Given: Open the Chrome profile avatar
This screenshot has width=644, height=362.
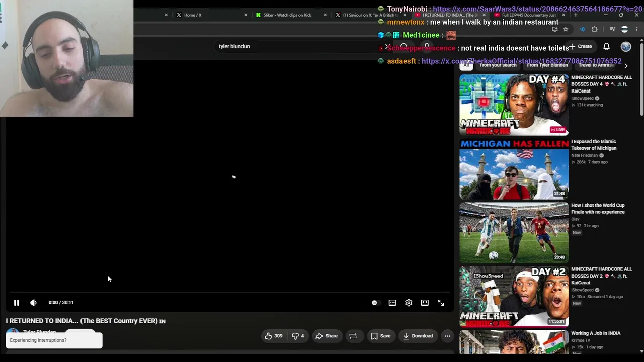Looking at the screenshot, I should point(624,29).
